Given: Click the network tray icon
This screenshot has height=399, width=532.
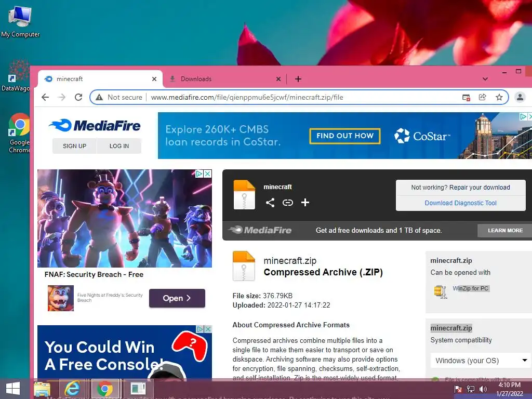Looking at the screenshot, I should point(471,389).
